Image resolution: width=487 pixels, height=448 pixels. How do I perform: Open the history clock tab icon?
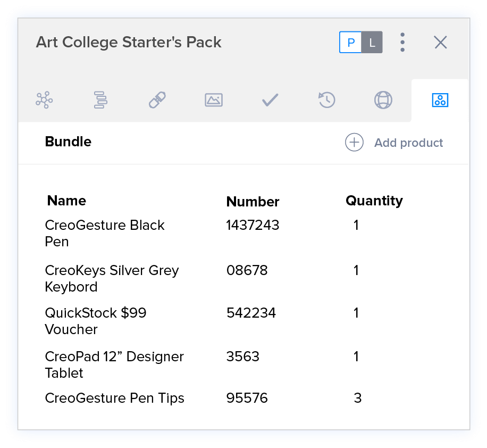tap(326, 99)
